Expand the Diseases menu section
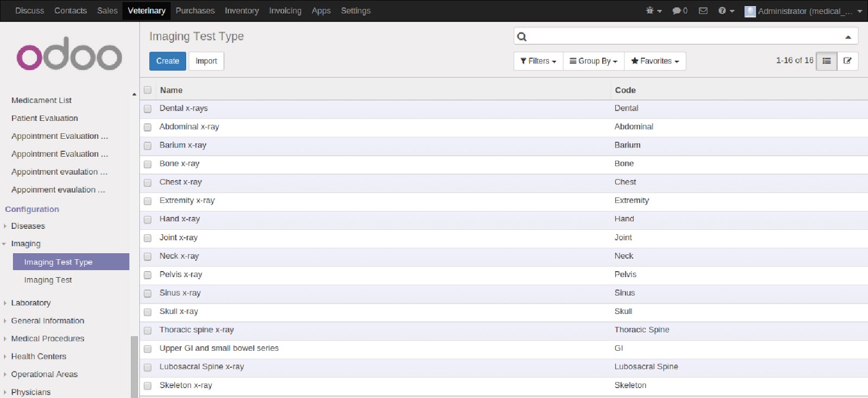The image size is (868, 398). pyautogui.click(x=28, y=226)
